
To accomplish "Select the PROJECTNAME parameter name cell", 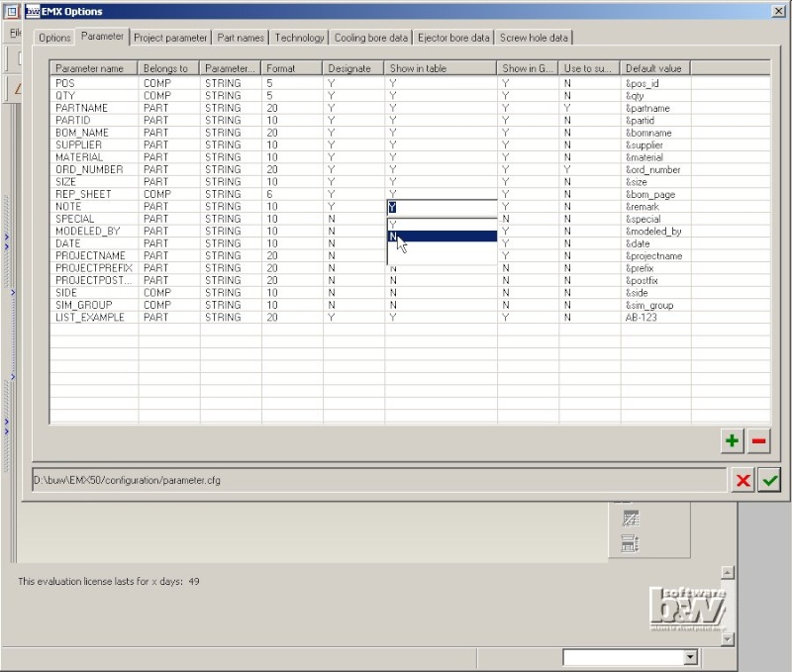I will pyautogui.click(x=94, y=256).
